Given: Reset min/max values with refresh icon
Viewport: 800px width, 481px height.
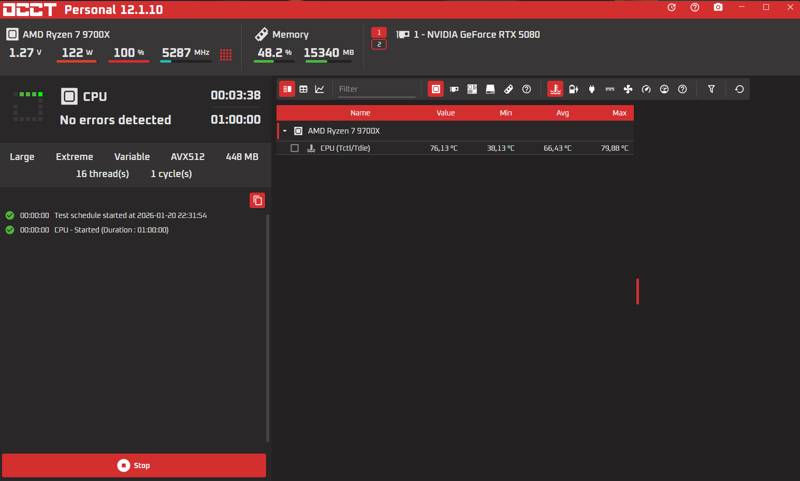Looking at the screenshot, I should (x=739, y=89).
